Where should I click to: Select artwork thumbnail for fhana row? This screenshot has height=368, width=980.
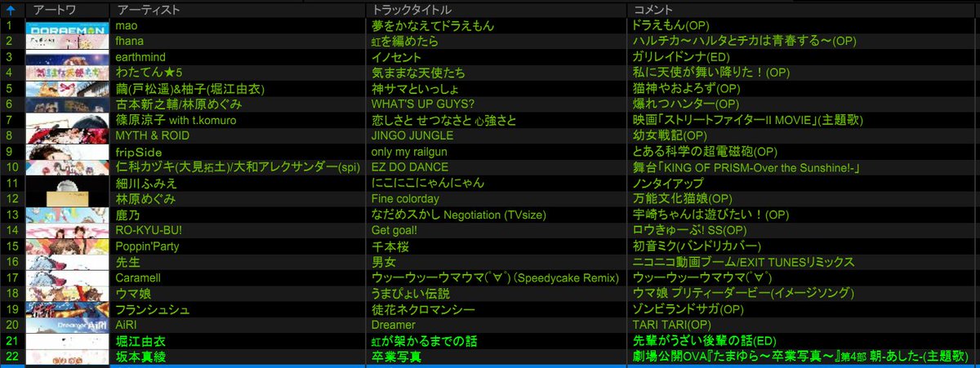(x=69, y=42)
